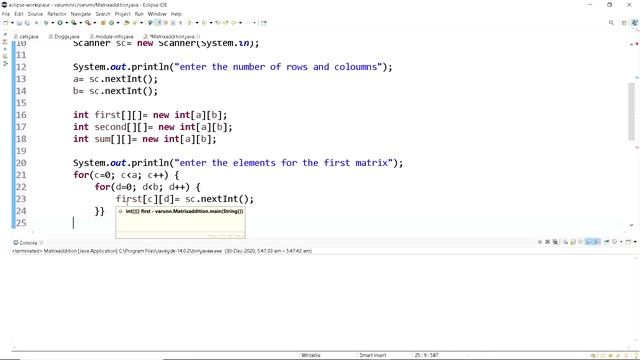Switch to the module-info.java editor tab

click(x=111, y=36)
